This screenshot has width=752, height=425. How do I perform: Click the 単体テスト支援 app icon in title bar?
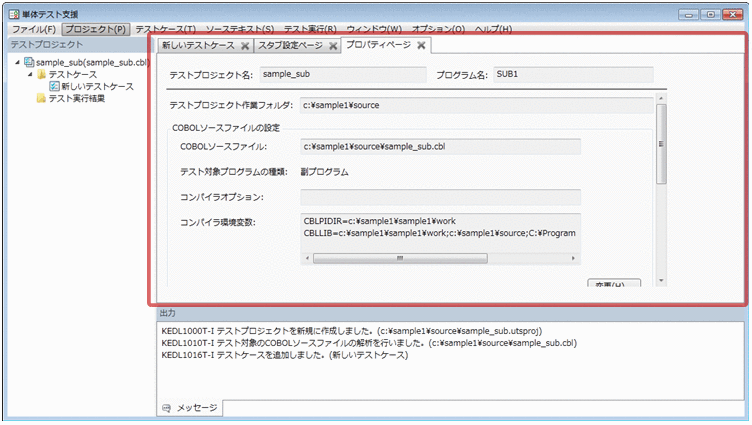14,14
